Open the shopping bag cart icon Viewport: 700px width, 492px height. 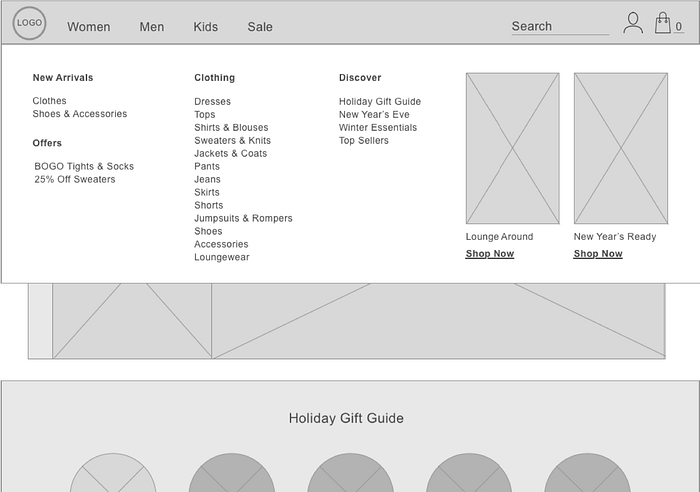663,23
